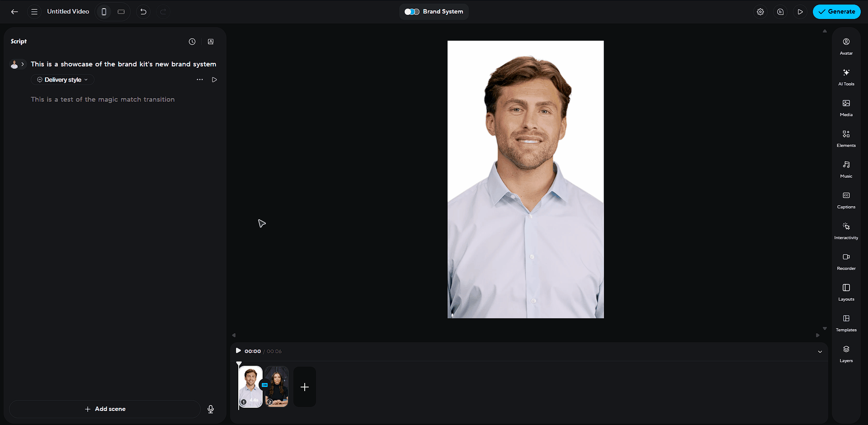Image resolution: width=868 pixels, height=425 pixels.
Task: Click the Add scene button
Action: tap(105, 409)
